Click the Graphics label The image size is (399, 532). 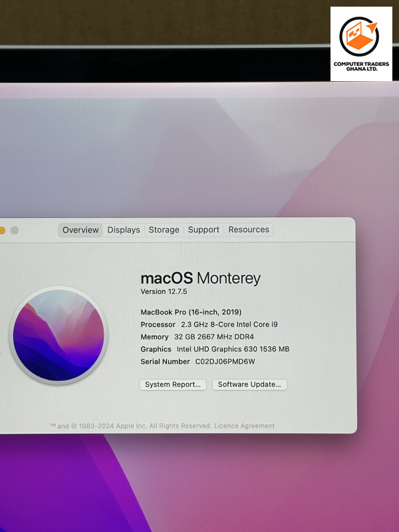[x=156, y=350]
